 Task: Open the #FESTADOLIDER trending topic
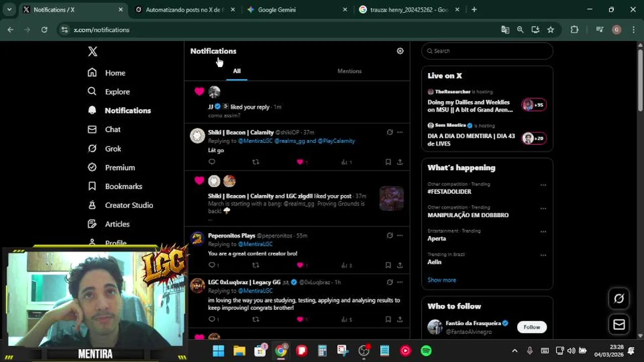(449, 192)
